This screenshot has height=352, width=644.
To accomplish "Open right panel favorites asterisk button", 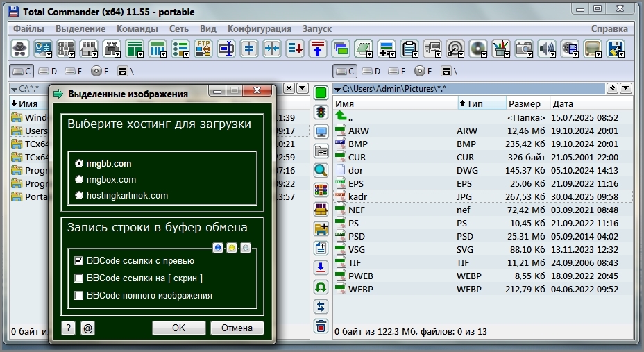I will point(612,88).
